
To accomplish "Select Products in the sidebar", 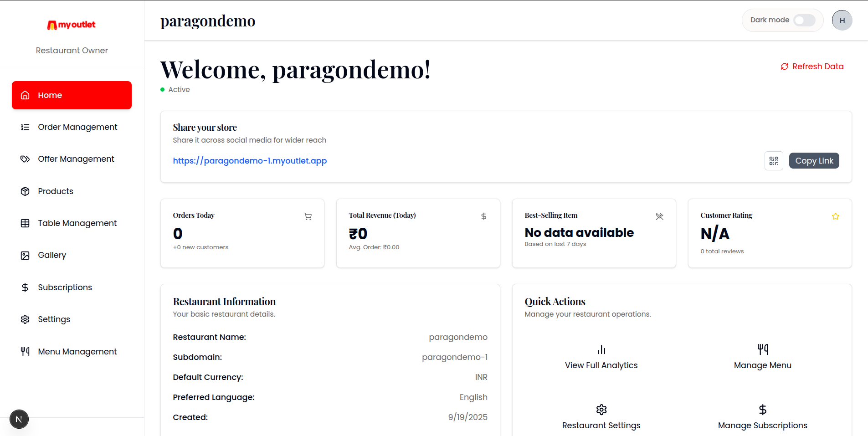I will point(55,191).
